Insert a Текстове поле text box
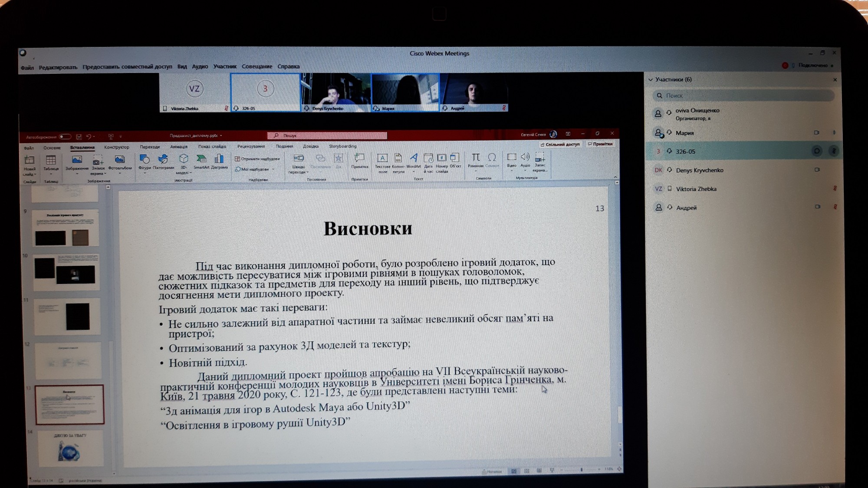The width and height of the screenshot is (868, 488). point(382,163)
